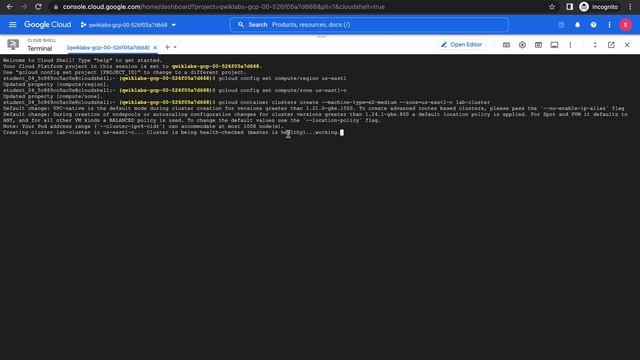Open Cloud Shell in a new window
Viewport: 640px width, 360px height.
point(611,45)
